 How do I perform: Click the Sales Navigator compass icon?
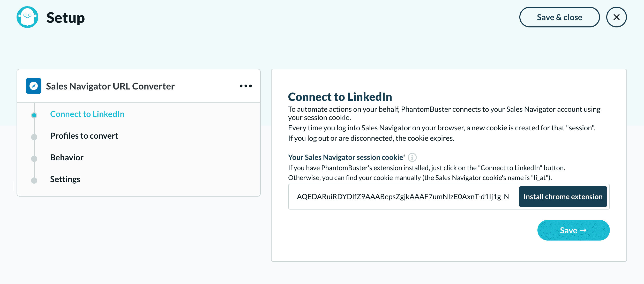(x=34, y=86)
